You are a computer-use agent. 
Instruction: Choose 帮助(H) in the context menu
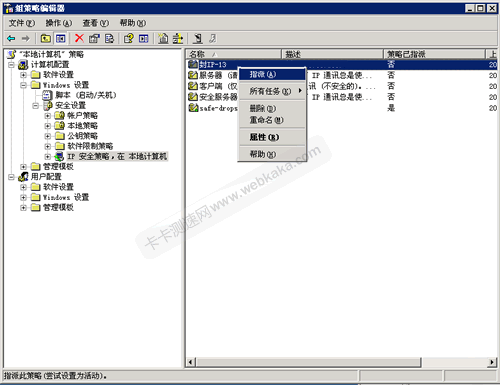[x=272, y=154]
